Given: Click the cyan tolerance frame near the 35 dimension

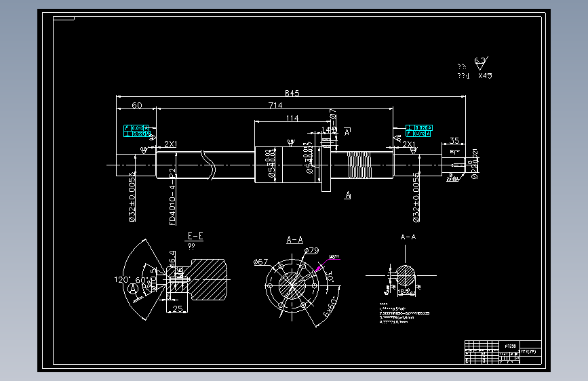Looking at the screenshot, I should click(419, 130).
